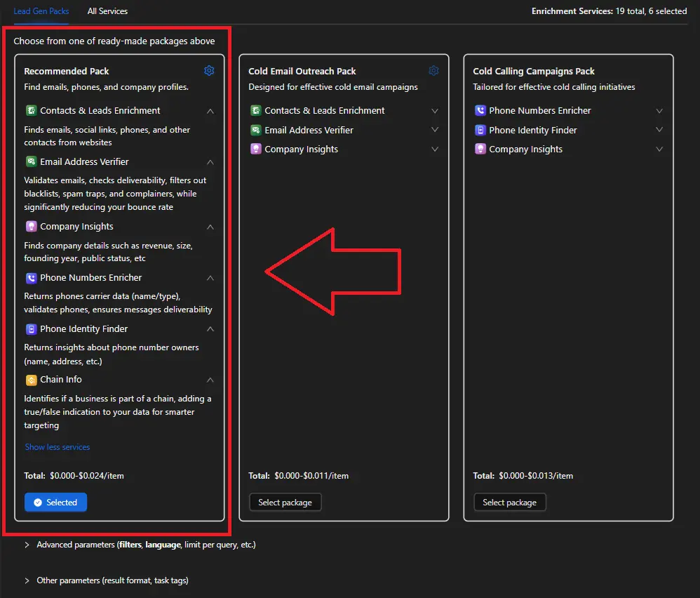
Task: Switch to All Services tab
Action: (107, 11)
